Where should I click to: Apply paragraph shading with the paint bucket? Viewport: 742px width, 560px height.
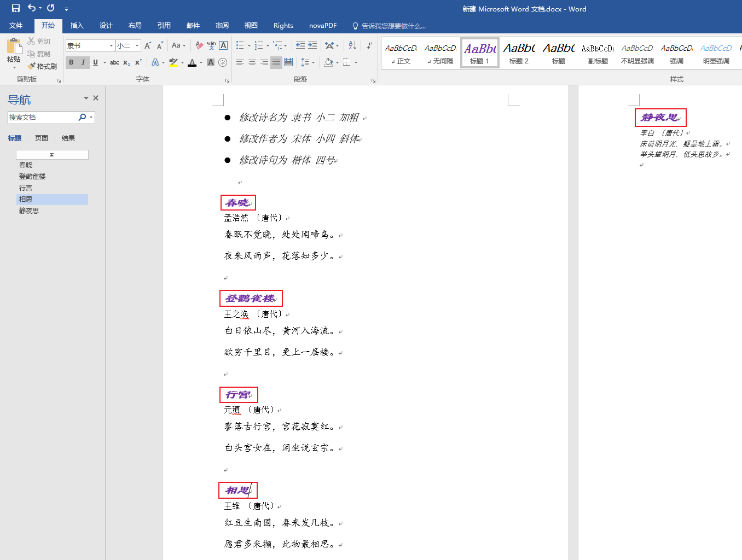pyautogui.click(x=328, y=62)
